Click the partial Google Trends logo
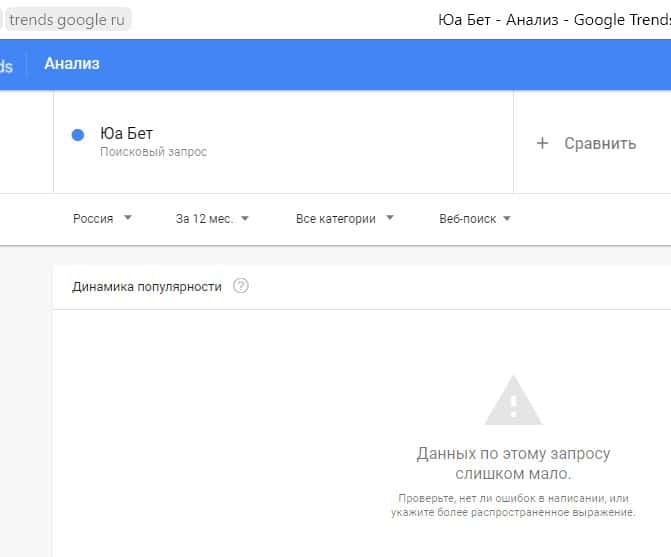 pyautogui.click(x=7, y=66)
